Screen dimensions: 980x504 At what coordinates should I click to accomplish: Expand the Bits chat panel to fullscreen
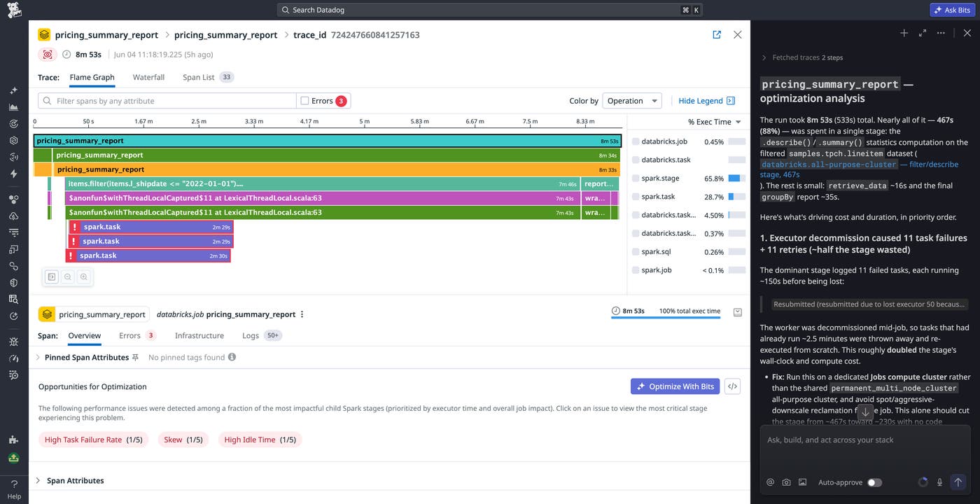[x=923, y=33]
